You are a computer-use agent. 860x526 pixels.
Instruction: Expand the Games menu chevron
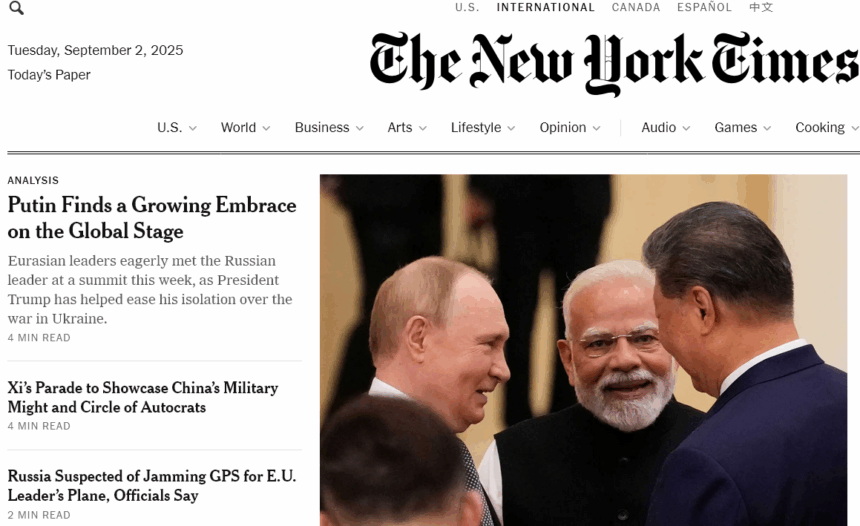click(x=767, y=128)
